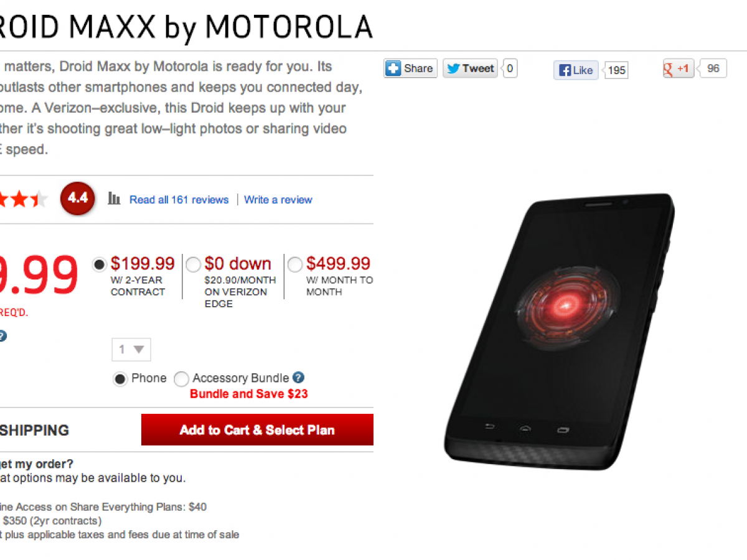747x560 pixels.
Task: Click the Google +1 button
Action: pyautogui.click(x=678, y=68)
